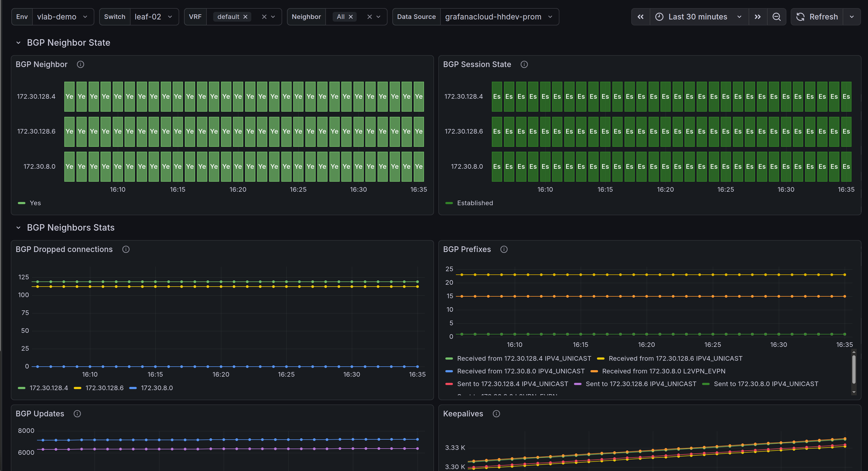Screen dimensions: 868x471
Task: Open info icon for BGP Dropped connections
Action: (x=126, y=249)
